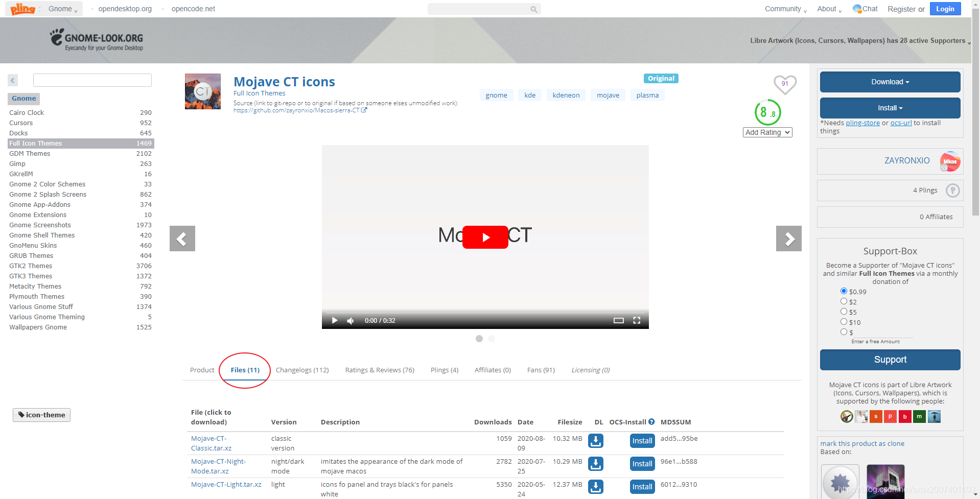Switch to the Files (11) tab

pyautogui.click(x=245, y=370)
